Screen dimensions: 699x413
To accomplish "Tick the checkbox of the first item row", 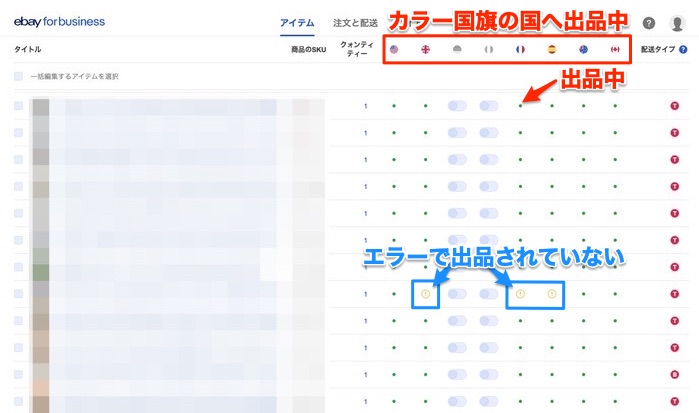I will [18, 105].
